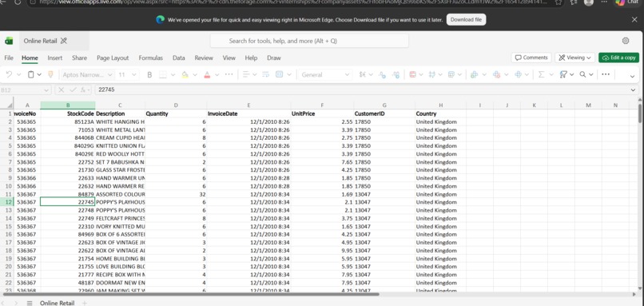Open the Viewing mode dropdown
This screenshot has width=644, height=306.
[x=574, y=58]
